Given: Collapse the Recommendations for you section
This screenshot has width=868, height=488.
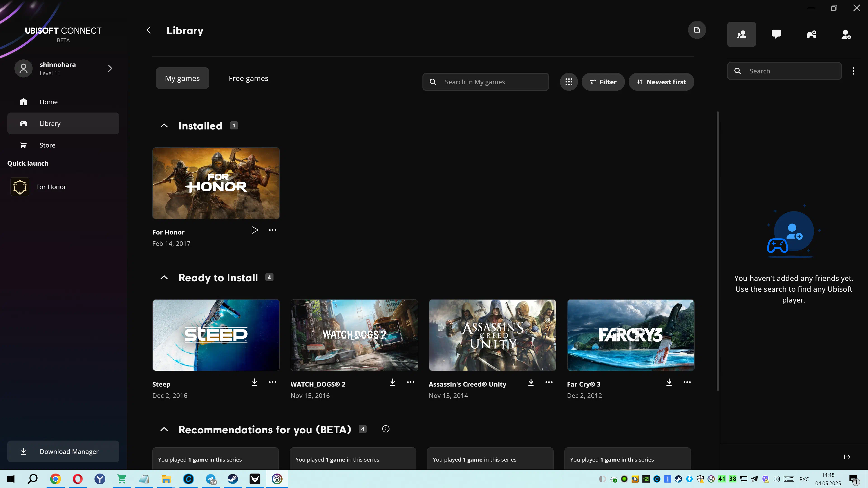Looking at the screenshot, I should coord(164,429).
